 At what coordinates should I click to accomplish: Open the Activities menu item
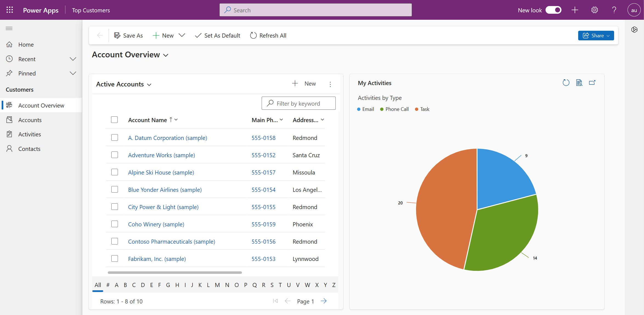(x=29, y=134)
